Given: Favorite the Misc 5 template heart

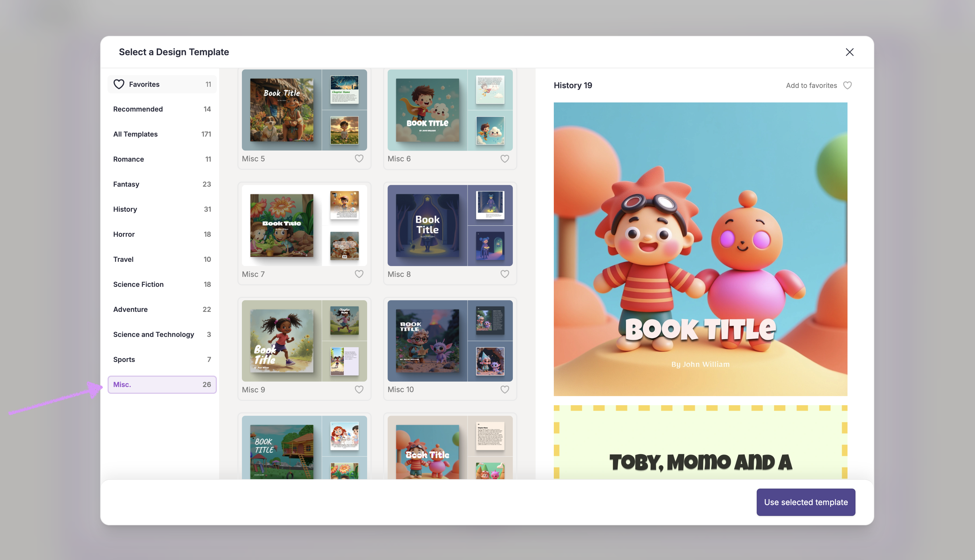Looking at the screenshot, I should [x=359, y=158].
